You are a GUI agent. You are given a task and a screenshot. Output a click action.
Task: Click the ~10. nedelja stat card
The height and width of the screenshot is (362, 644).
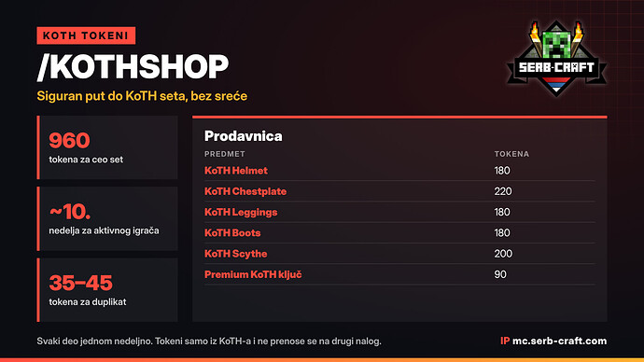(107, 218)
